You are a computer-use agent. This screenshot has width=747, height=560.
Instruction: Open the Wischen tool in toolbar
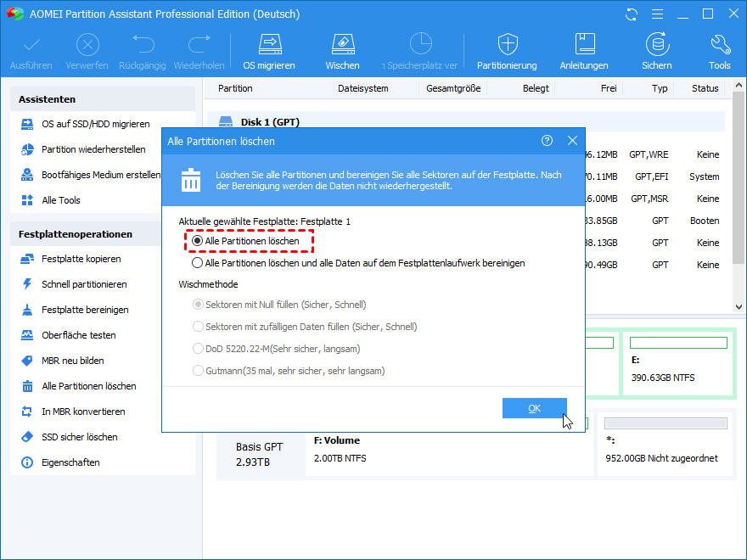point(343,52)
